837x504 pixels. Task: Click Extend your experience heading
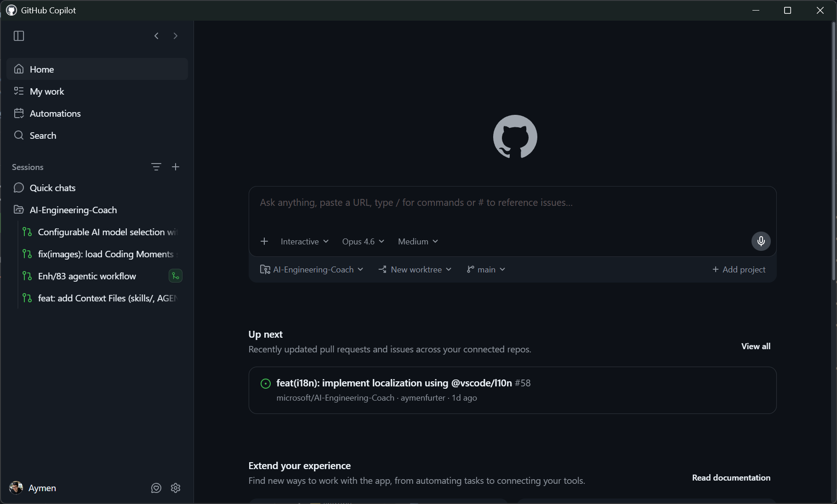(299, 466)
